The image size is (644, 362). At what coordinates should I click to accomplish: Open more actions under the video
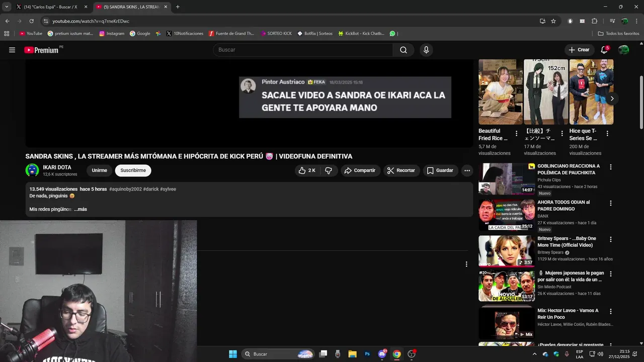point(467,170)
